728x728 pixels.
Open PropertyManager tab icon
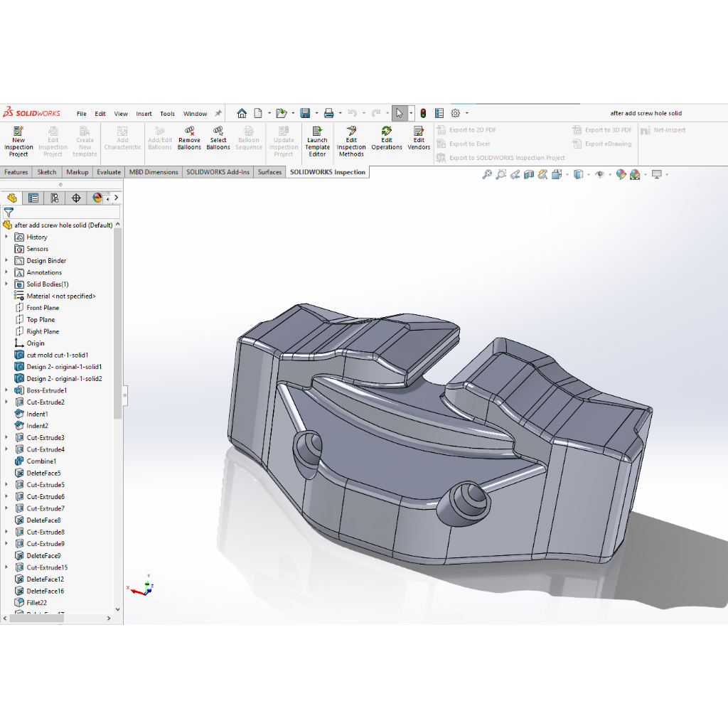[33, 198]
